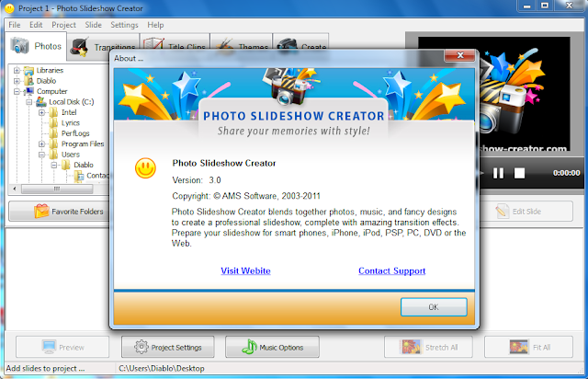588x379 pixels.
Task: Select the Program Files folder icon
Action: 53,144
